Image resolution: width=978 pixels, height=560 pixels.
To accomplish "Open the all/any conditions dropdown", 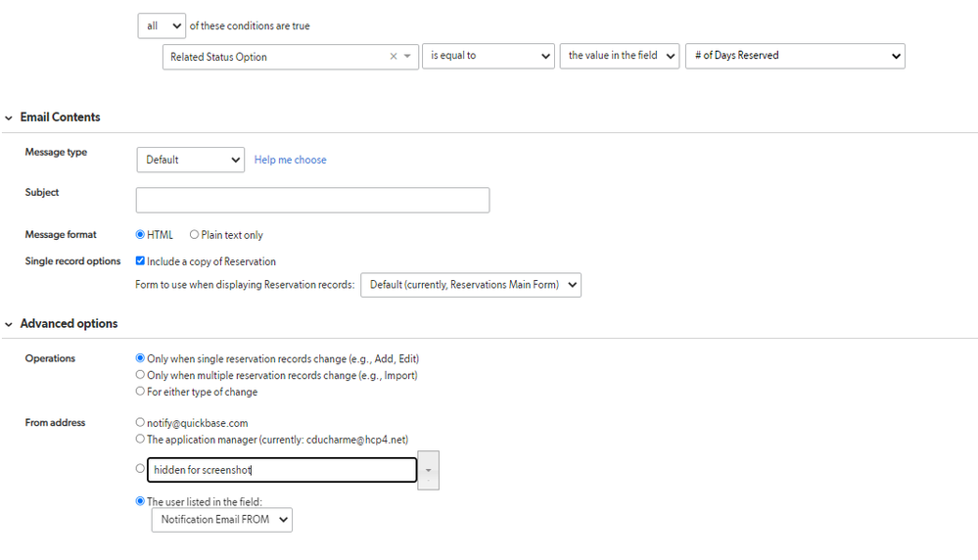I will click(x=162, y=25).
